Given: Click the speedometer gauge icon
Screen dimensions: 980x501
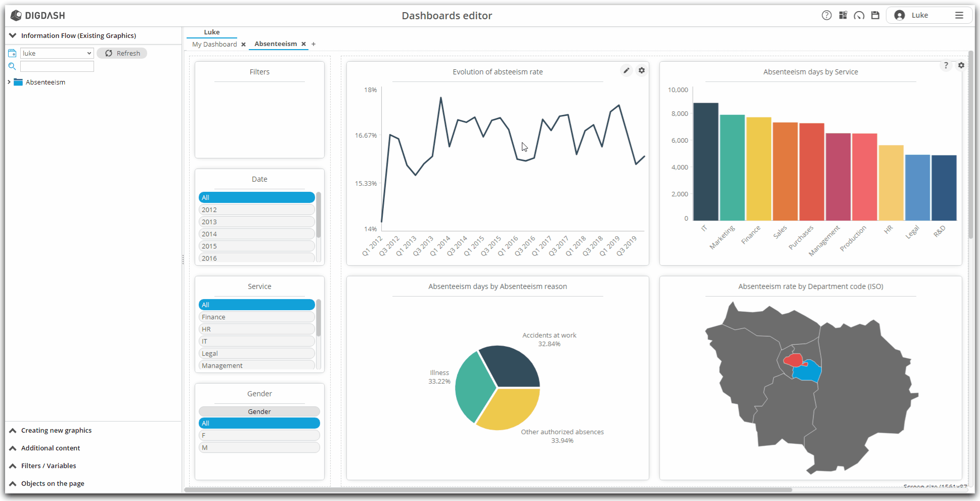Looking at the screenshot, I should pos(859,15).
